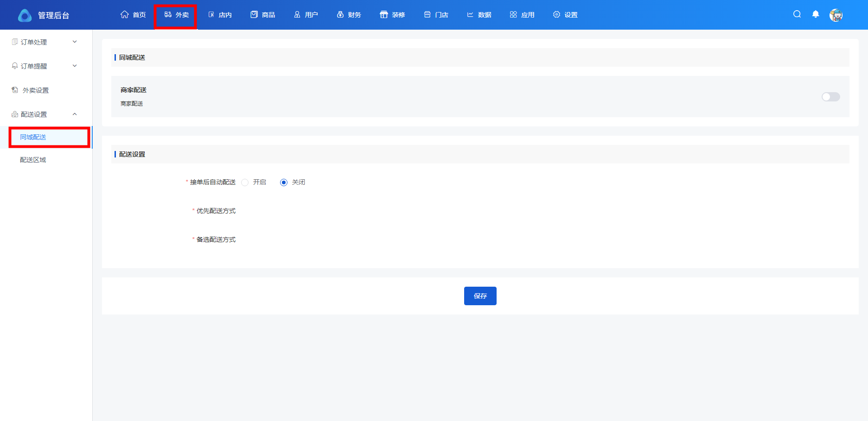Click the user avatar picture
Screen dimensions: 868x421
coord(836,15)
